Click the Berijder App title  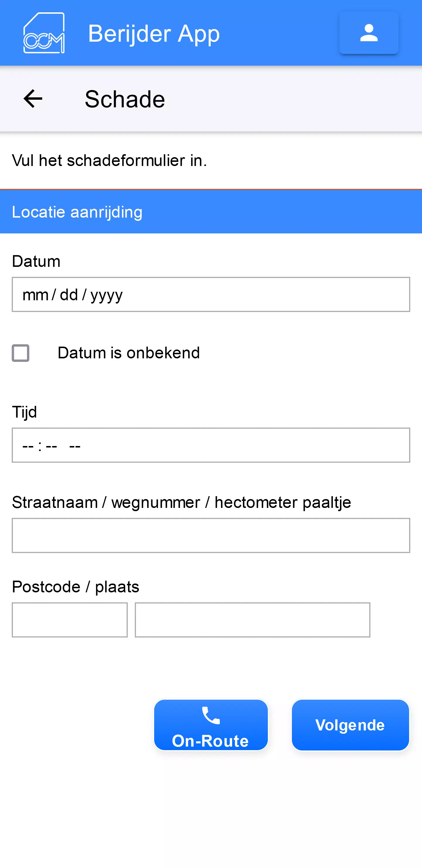154,33
